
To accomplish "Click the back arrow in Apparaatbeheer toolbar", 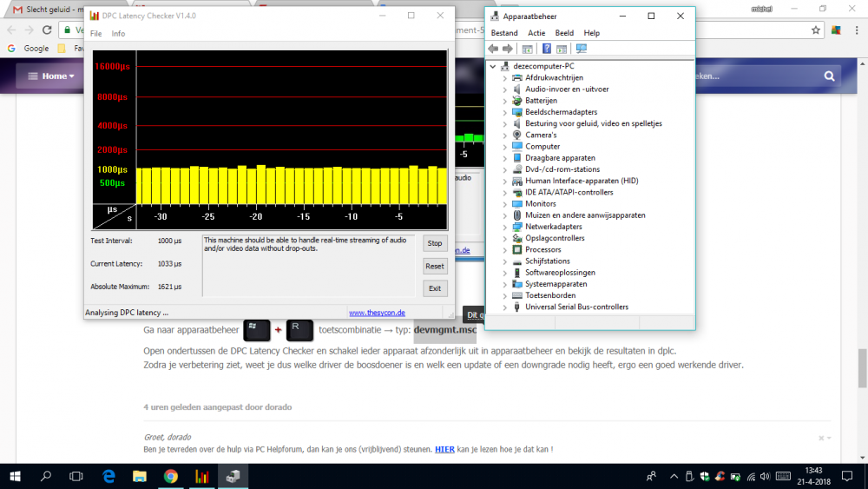I will 494,49.
